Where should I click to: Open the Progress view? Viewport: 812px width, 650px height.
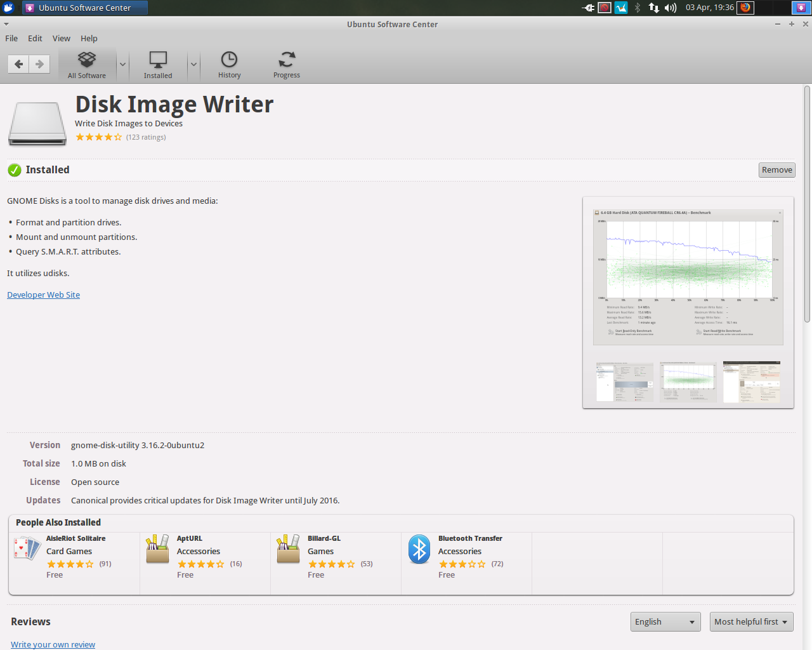[287, 65]
